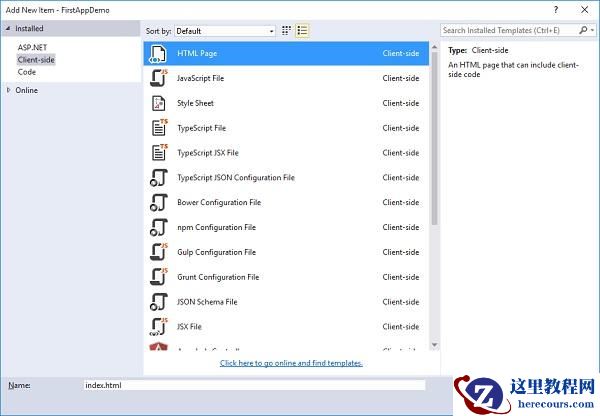Click the Grunt Configuration File icon
Viewport: 600px width, 416px height.
tap(158, 277)
